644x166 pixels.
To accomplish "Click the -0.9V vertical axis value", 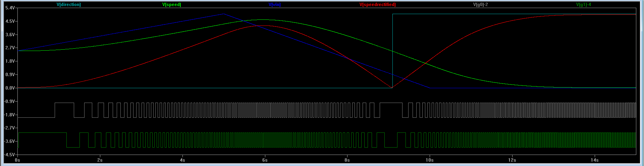I will [x=9, y=101].
